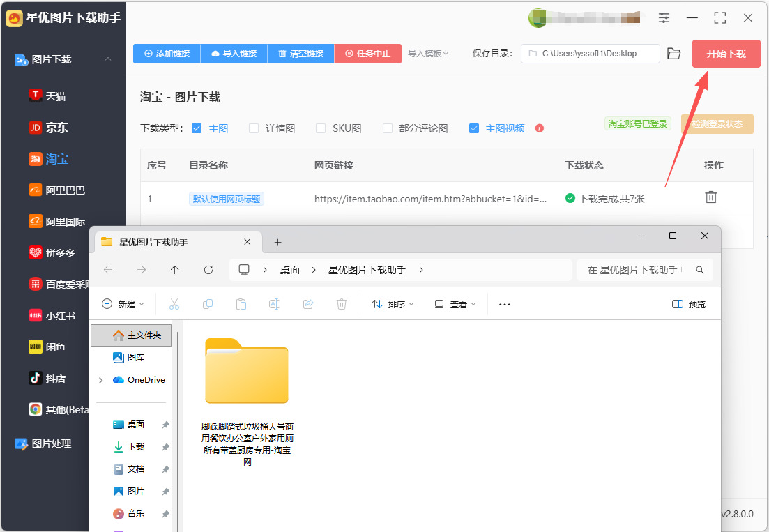Image resolution: width=769 pixels, height=532 pixels.
Task: Click the 开始下载 button
Action: (x=726, y=54)
